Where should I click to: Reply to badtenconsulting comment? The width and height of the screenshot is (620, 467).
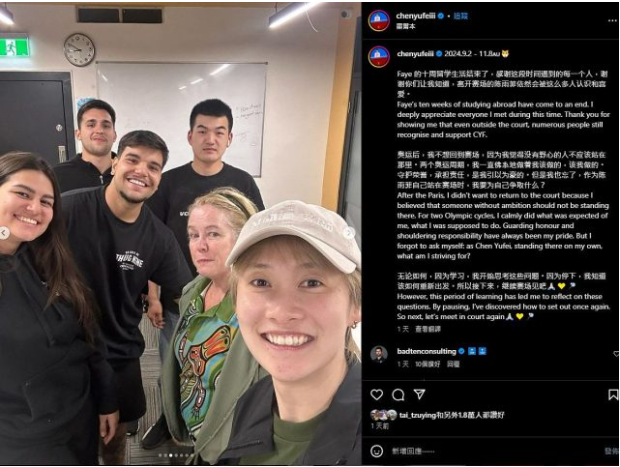(453, 364)
